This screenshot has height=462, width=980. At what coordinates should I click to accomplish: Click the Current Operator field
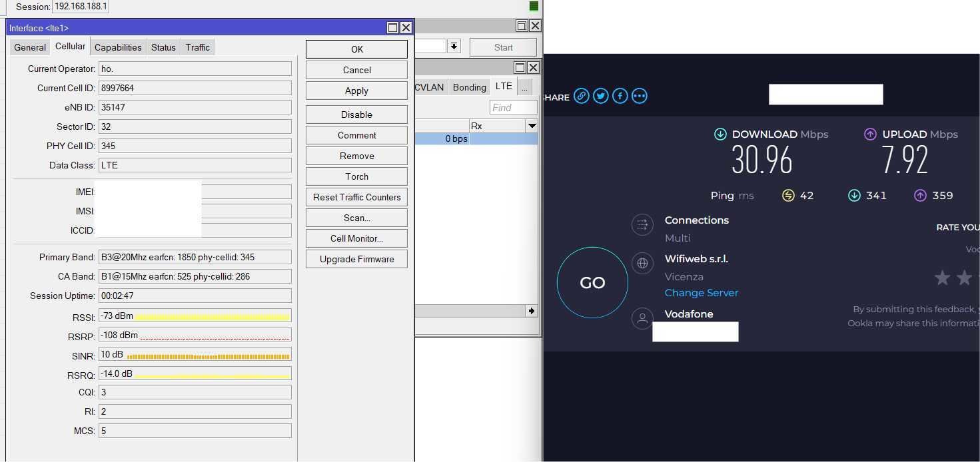pos(195,69)
